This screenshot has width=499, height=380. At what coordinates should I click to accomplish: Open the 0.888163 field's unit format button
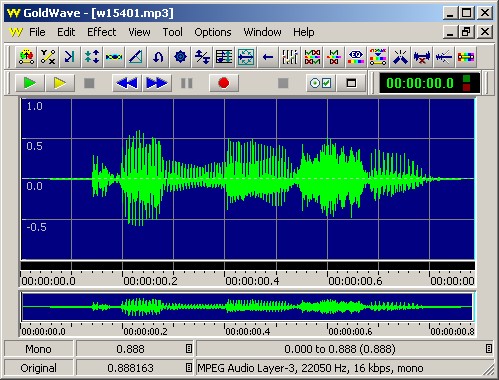click(x=189, y=368)
